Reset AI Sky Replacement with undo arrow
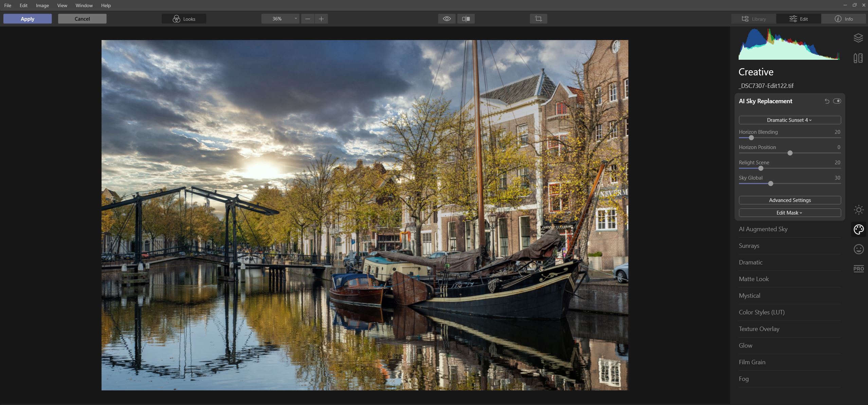This screenshot has height=405, width=868. click(x=827, y=101)
